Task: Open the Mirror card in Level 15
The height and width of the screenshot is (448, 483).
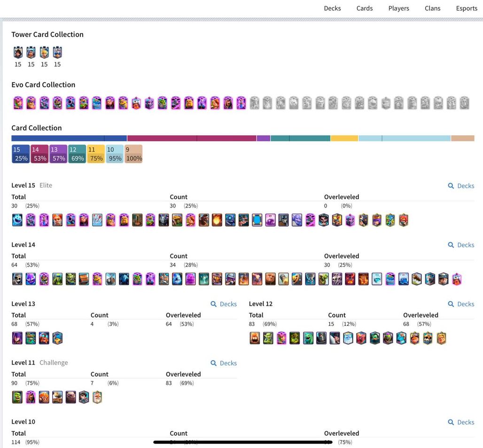Action: click(x=257, y=220)
